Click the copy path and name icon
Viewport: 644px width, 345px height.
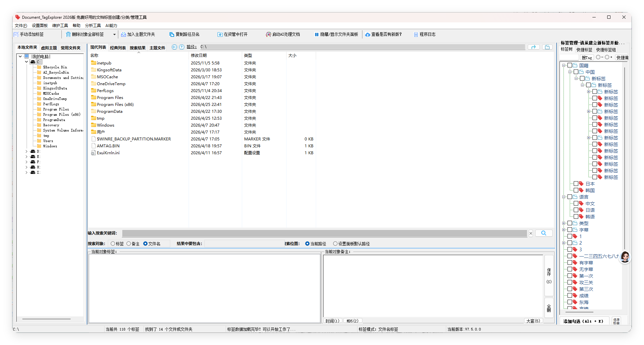[172, 35]
